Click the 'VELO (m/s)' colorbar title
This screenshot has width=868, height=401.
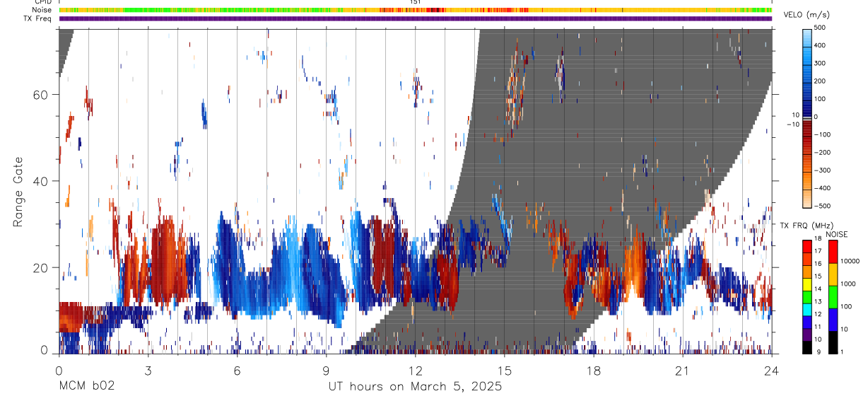(808, 16)
